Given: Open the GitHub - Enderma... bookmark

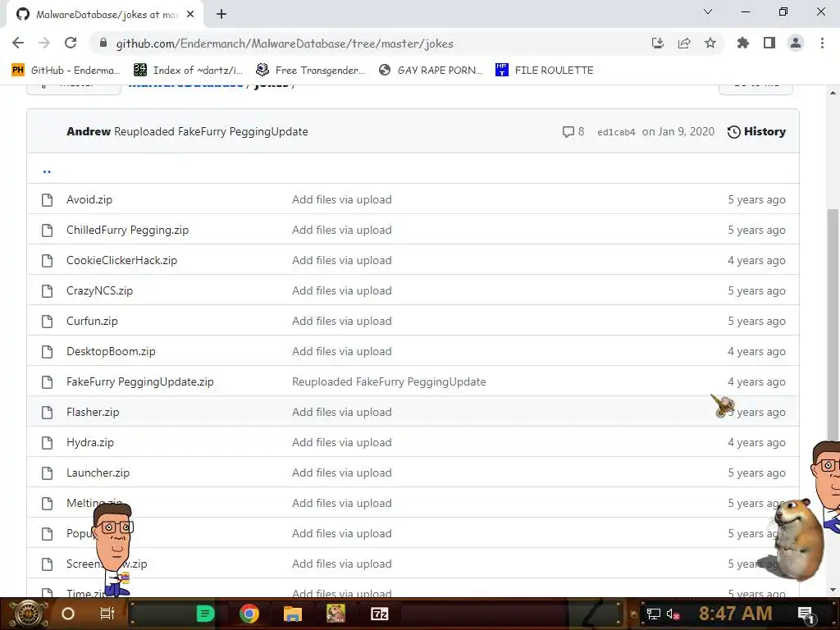Looking at the screenshot, I should [x=66, y=71].
